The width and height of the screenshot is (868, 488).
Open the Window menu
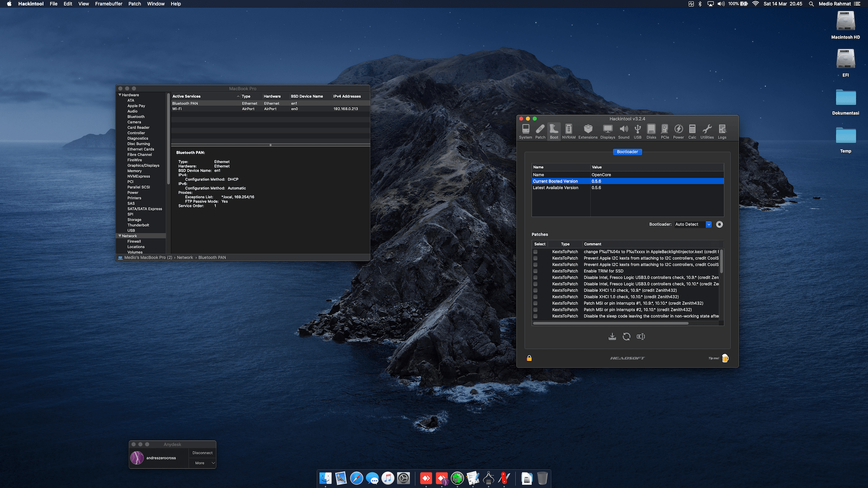156,4
